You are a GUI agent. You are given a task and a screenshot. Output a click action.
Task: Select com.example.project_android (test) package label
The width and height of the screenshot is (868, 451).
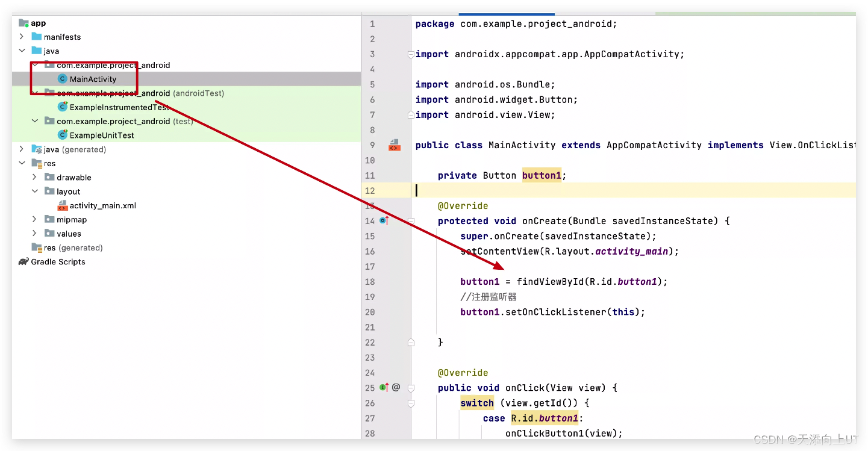point(125,121)
